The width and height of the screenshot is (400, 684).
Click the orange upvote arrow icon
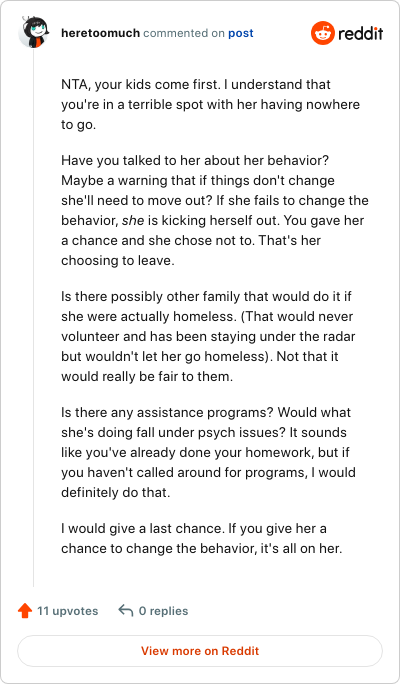pos(25,611)
